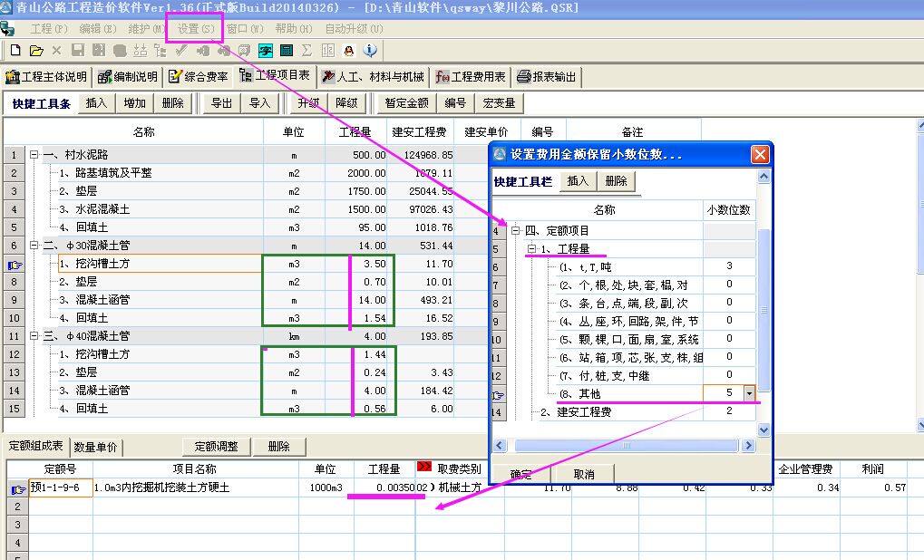Collapse the 一、村水泥路 tree node

(34, 155)
